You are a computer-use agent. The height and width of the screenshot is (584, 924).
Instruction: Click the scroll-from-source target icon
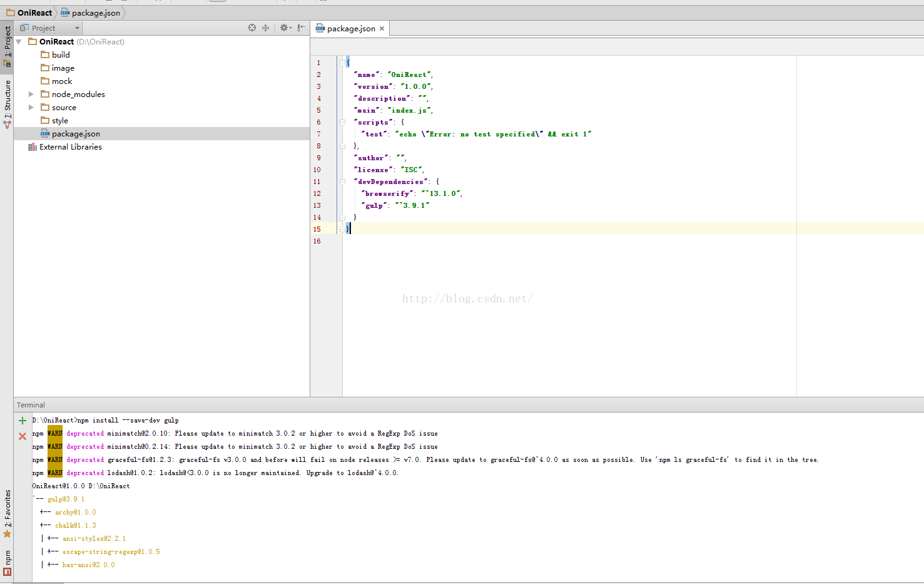tap(252, 28)
